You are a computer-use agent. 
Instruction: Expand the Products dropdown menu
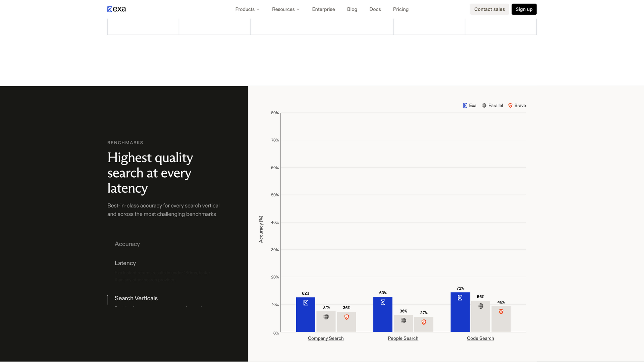[x=247, y=9]
